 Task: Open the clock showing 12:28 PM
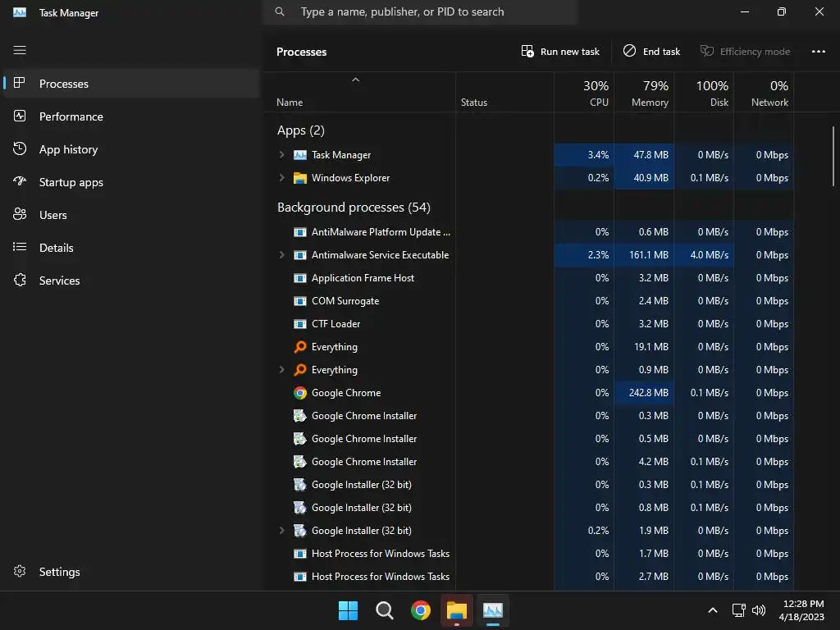(801, 610)
